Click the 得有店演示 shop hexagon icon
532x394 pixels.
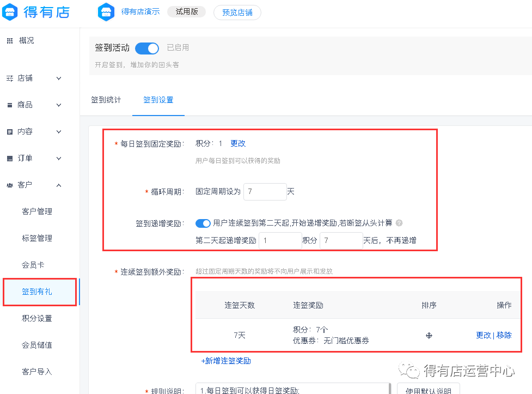tap(106, 12)
